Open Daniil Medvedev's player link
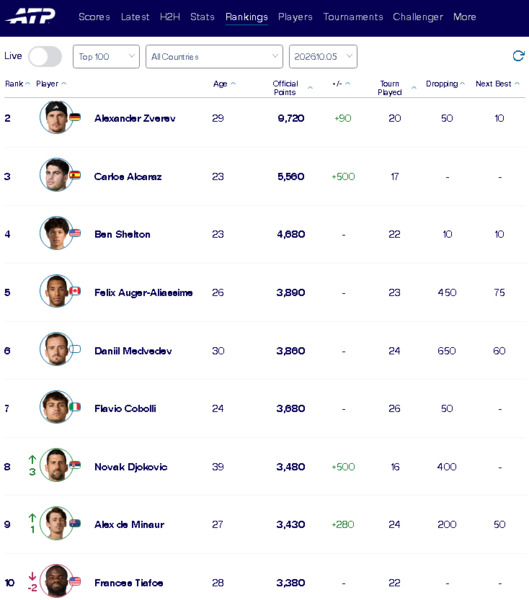The image size is (529, 600). click(133, 351)
